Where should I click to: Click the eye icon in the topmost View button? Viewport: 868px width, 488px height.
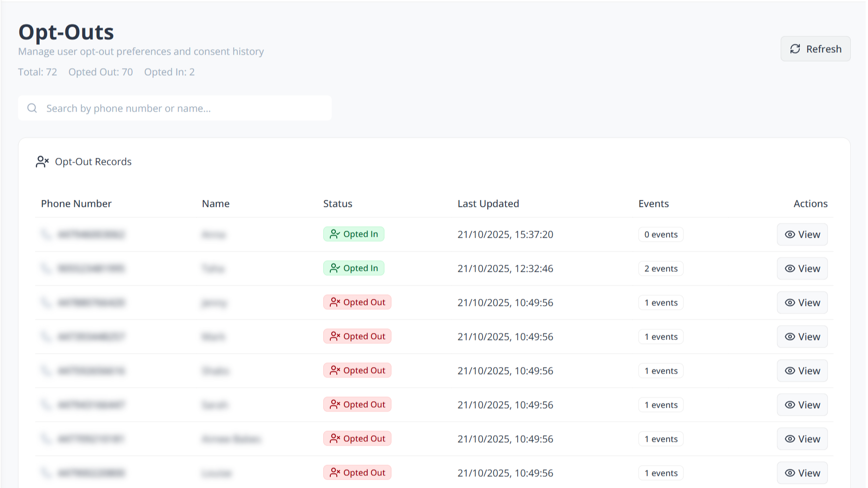click(x=790, y=234)
